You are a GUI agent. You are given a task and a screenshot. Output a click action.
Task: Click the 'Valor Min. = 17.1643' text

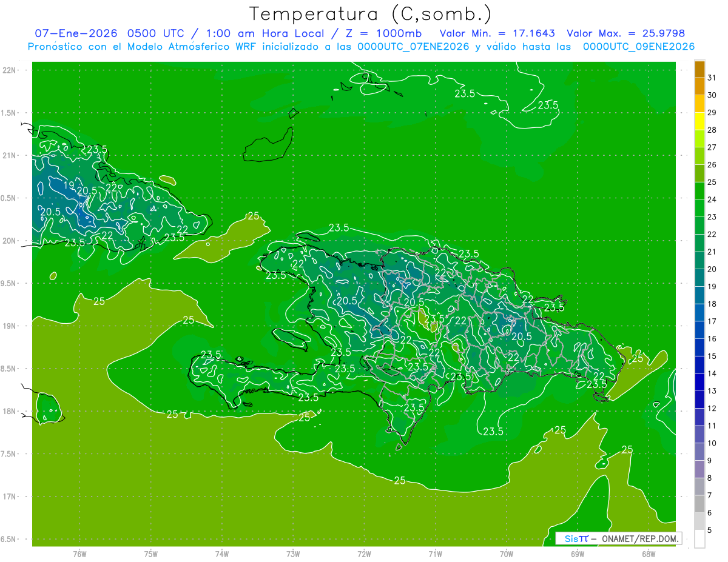click(497, 33)
